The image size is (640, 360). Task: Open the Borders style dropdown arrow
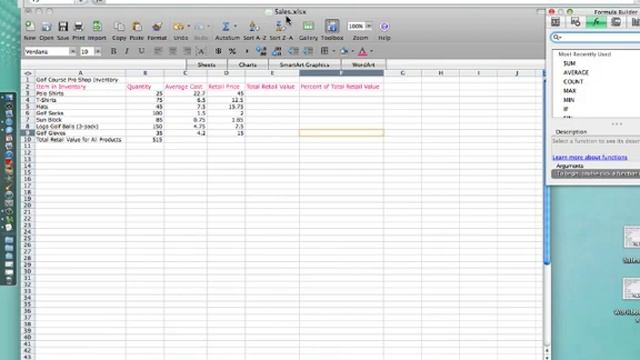333,51
